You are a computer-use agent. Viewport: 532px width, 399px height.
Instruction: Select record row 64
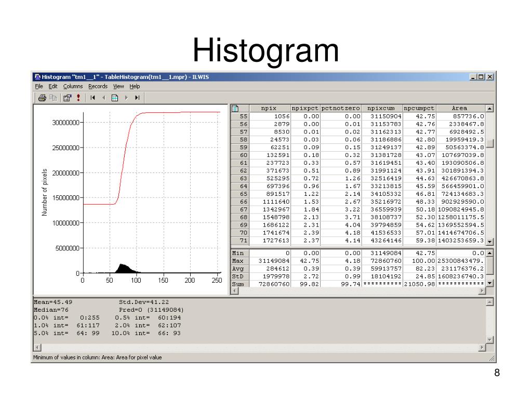click(240, 187)
